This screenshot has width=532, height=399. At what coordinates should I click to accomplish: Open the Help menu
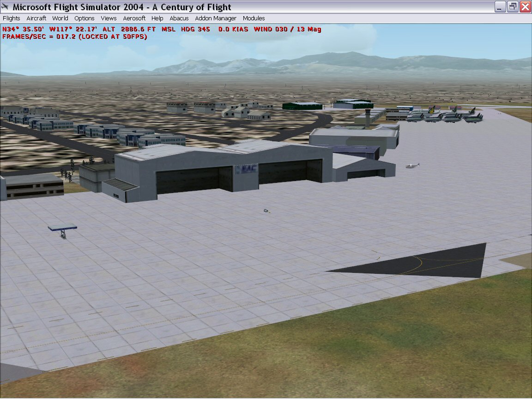[x=157, y=18]
